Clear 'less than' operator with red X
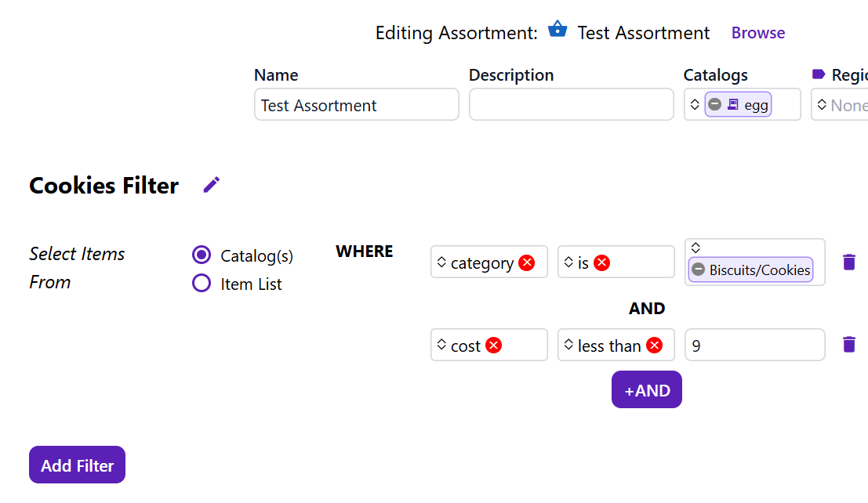 [x=654, y=346]
